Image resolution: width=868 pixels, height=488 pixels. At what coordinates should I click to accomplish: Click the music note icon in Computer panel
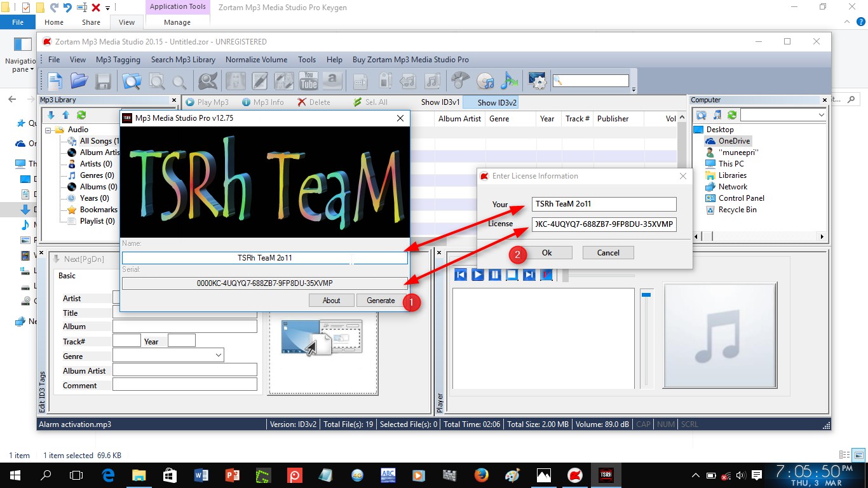(717, 115)
